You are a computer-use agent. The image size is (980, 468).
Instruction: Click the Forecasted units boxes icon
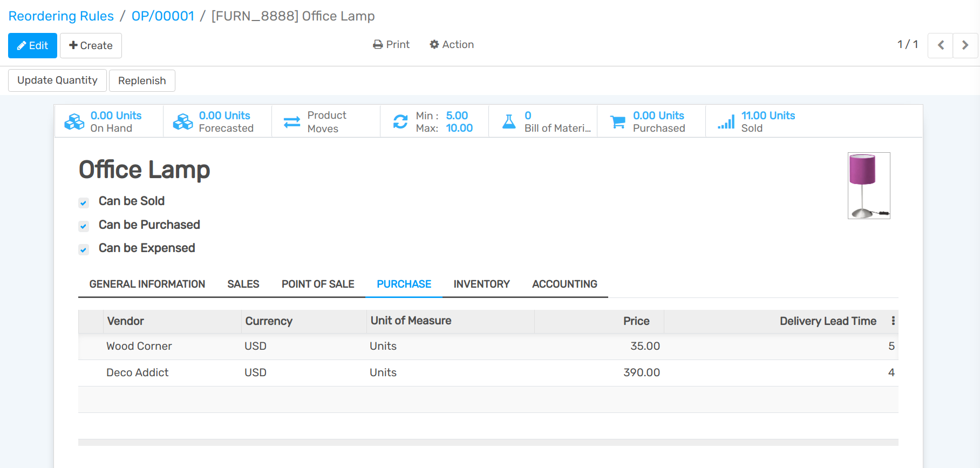point(183,122)
